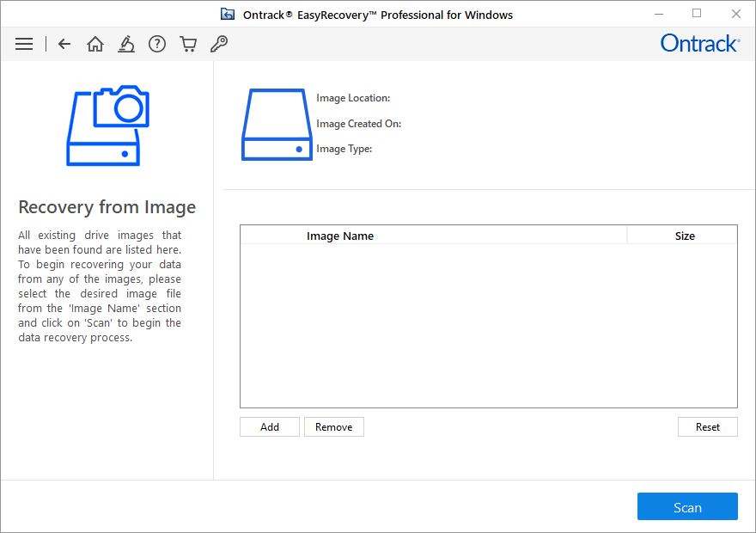Reset the image list
The image size is (756, 533).
pos(707,427)
